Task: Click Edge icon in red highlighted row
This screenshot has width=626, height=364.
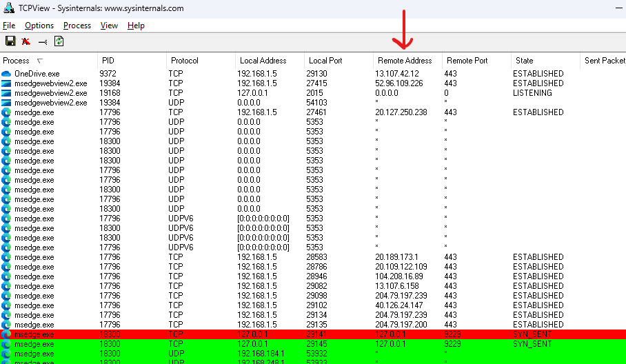Action: click(6, 334)
